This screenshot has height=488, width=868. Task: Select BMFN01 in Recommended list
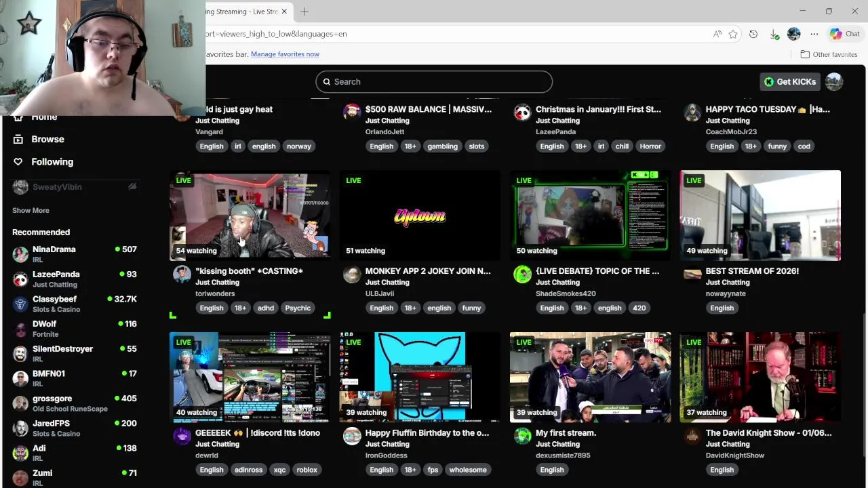pyautogui.click(x=75, y=378)
